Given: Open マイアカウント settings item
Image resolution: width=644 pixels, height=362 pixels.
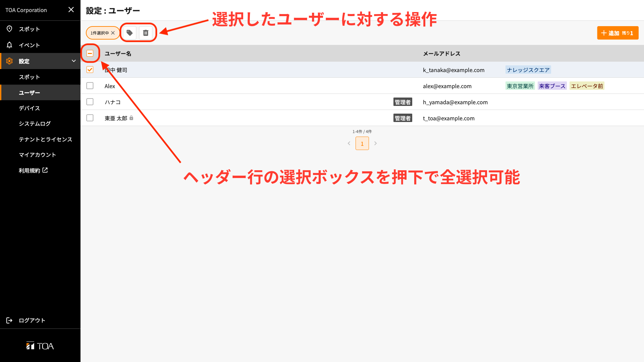Looking at the screenshot, I should (40, 155).
